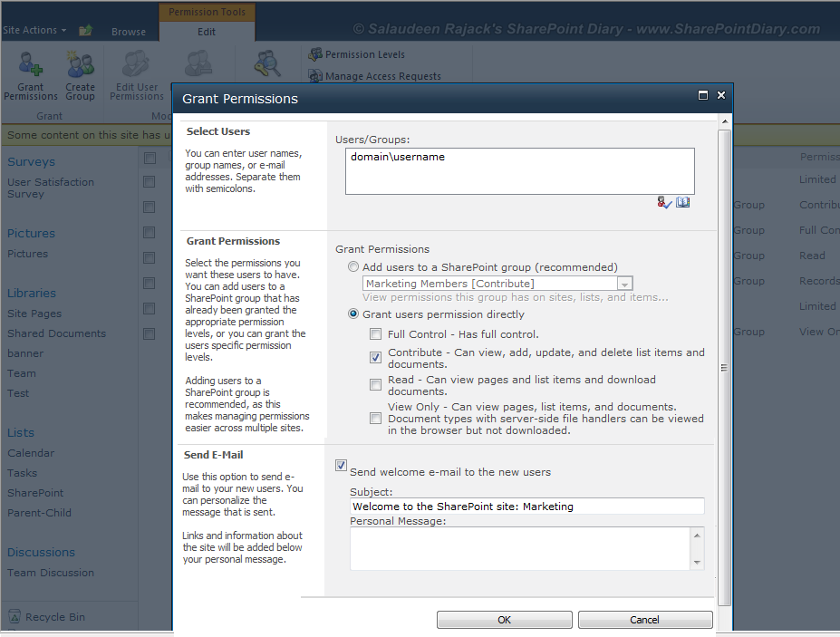Image resolution: width=840 pixels, height=637 pixels.
Task: Open the Surveys heading link
Action: (31, 162)
